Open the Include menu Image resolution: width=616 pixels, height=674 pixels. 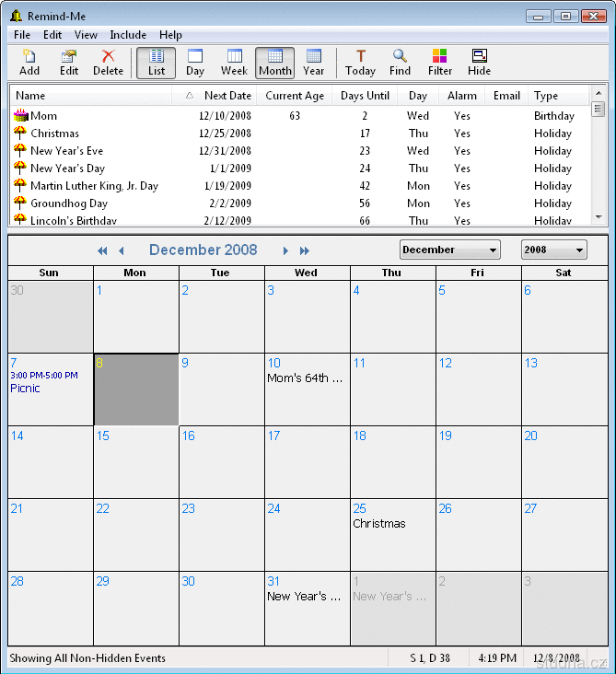(128, 35)
